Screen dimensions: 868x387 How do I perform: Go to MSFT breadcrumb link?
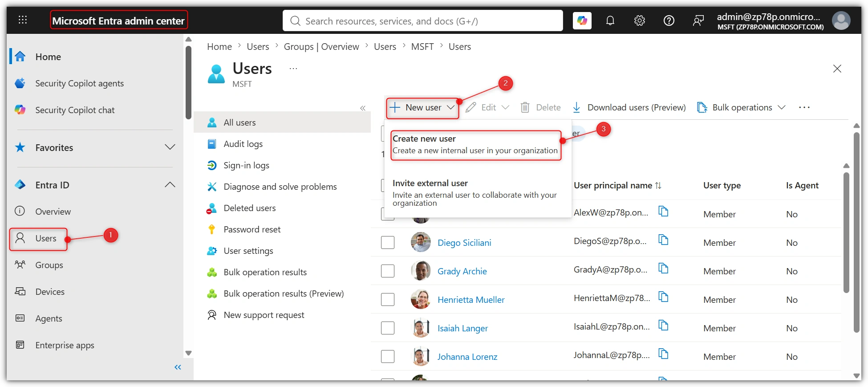pyautogui.click(x=422, y=46)
